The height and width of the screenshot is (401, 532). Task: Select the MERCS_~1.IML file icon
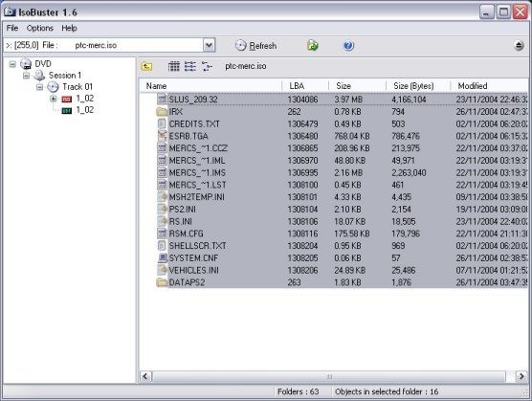click(162, 160)
